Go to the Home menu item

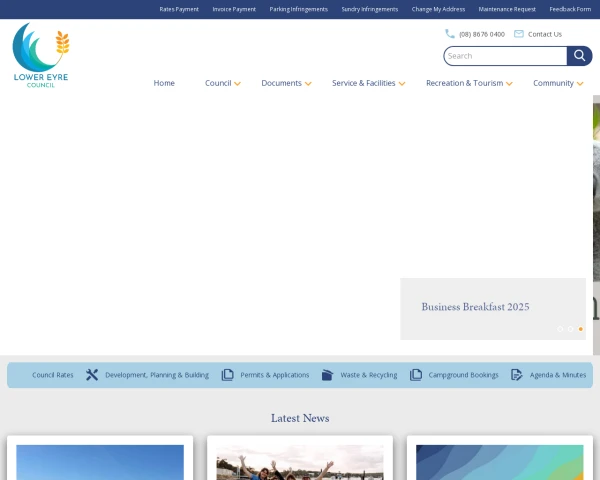[164, 83]
